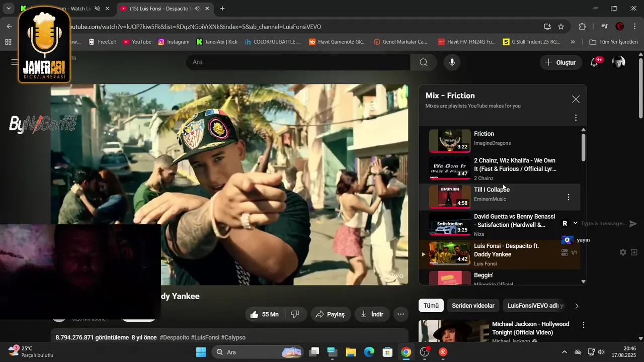Open the tab search dropdown arrow

point(8,9)
